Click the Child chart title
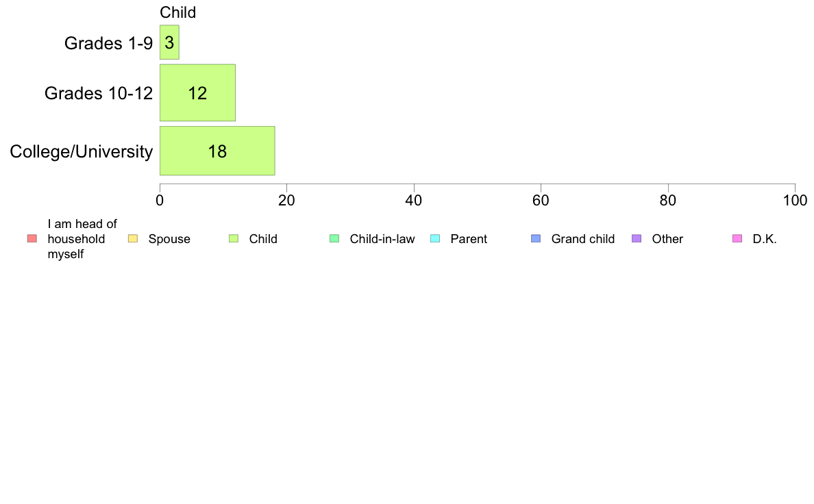The height and width of the screenshot is (504, 814). click(177, 12)
